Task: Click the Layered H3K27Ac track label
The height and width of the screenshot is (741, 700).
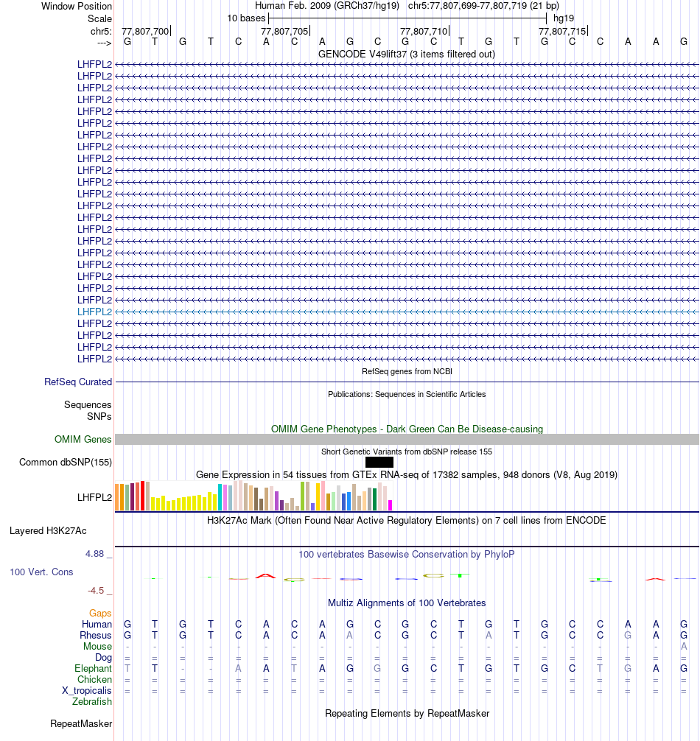Action: click(x=48, y=530)
